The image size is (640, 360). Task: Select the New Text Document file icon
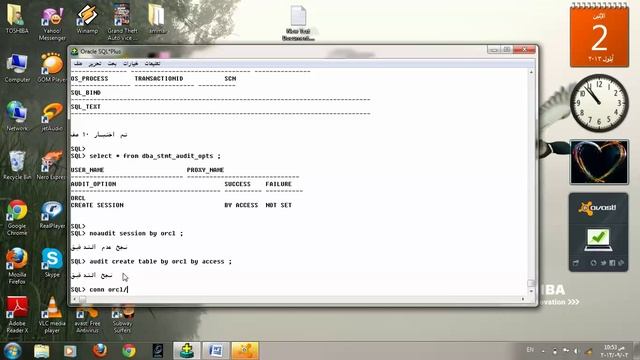click(x=298, y=23)
